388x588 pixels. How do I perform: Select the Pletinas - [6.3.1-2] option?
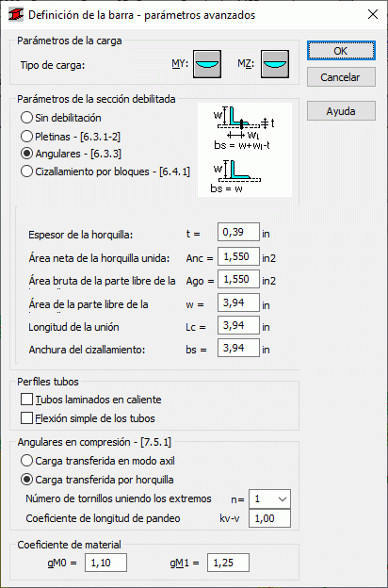(x=71, y=136)
